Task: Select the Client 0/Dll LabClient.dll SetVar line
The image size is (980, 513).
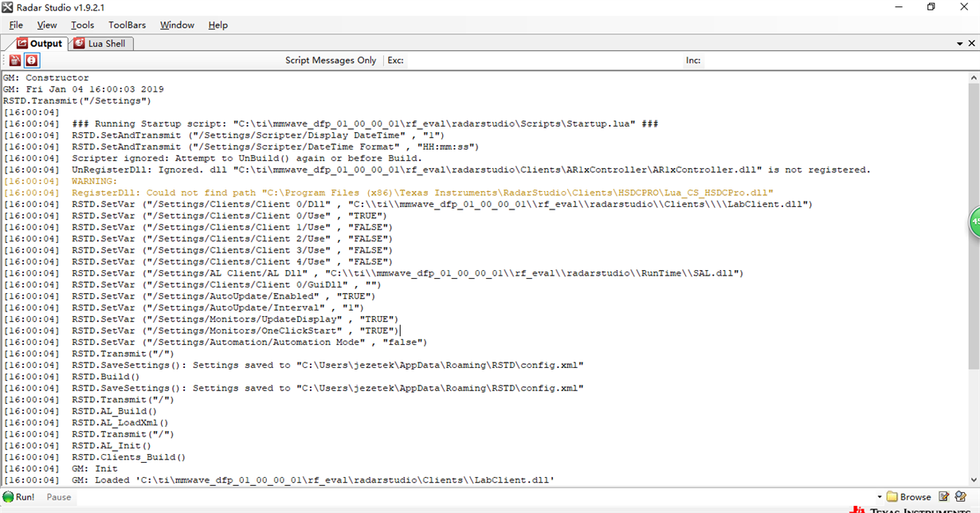Action: (407, 205)
